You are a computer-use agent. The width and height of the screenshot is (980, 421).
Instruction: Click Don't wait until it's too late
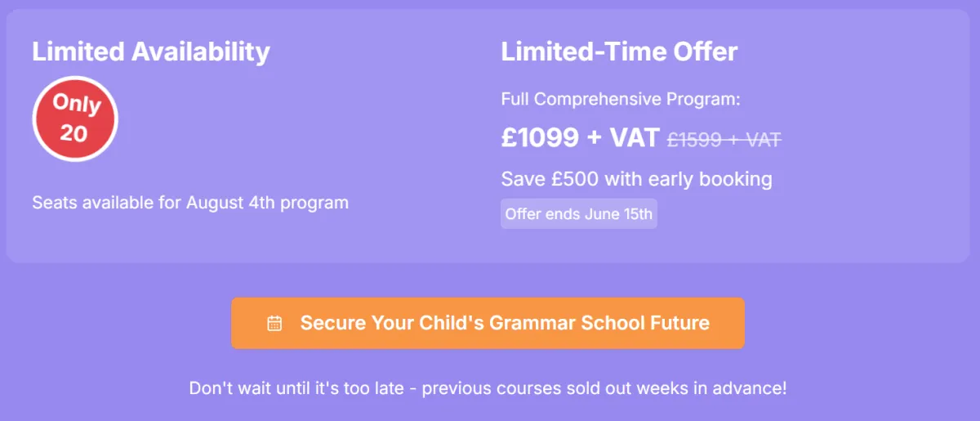297,387
